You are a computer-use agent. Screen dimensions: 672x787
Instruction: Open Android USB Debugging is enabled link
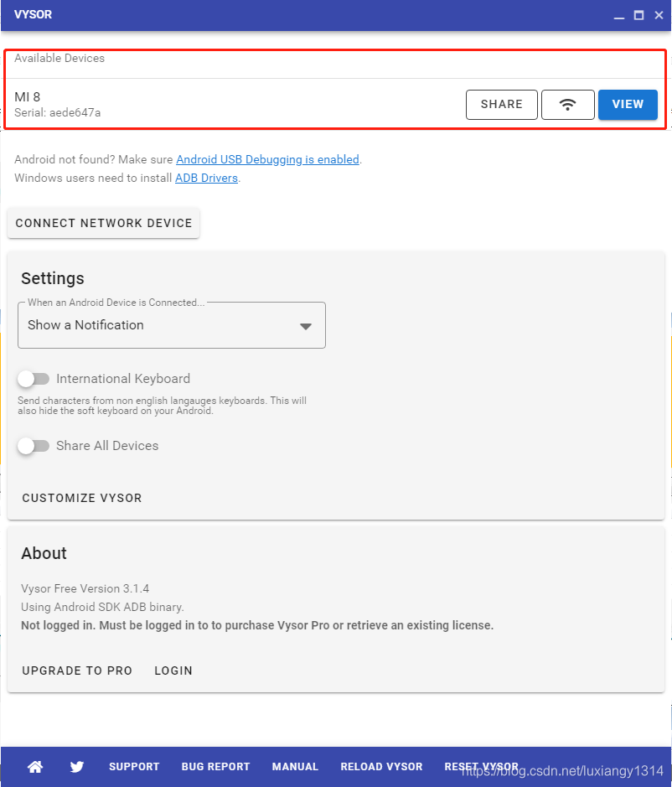[268, 159]
